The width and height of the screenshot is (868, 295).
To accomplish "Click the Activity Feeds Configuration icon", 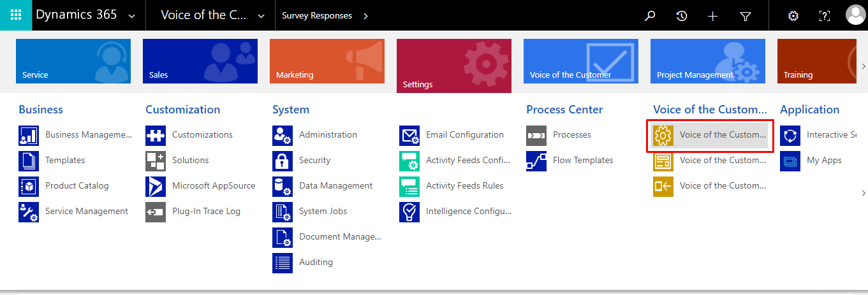I will click(409, 161).
